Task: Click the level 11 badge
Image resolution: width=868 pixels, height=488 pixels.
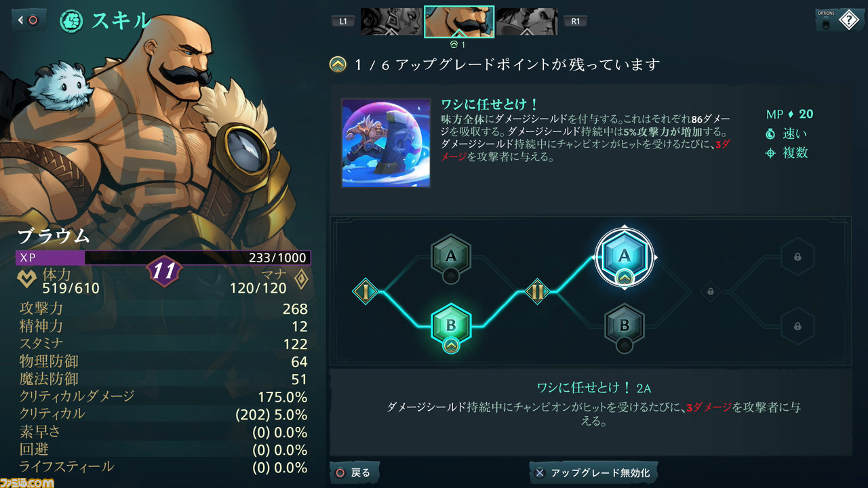Action: 163,272
